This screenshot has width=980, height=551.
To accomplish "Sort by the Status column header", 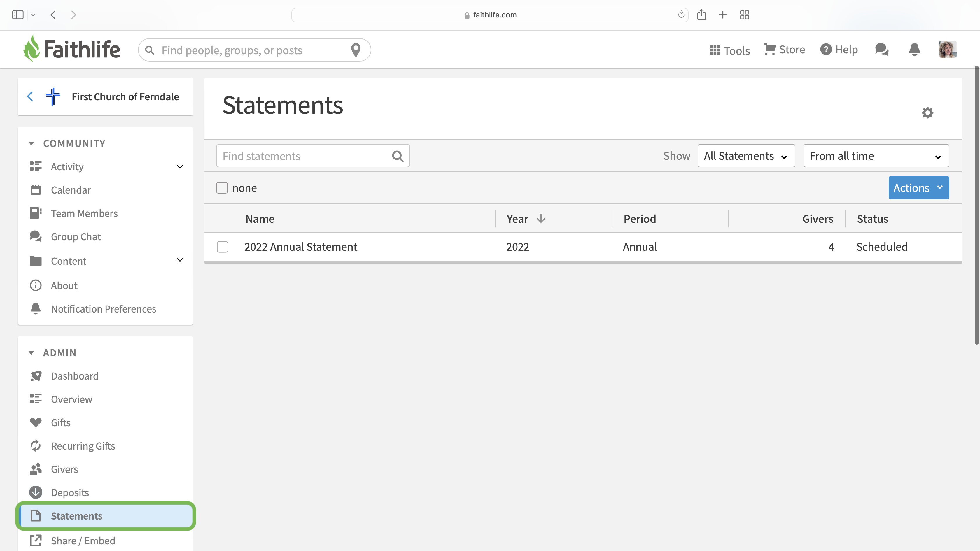I will (872, 219).
